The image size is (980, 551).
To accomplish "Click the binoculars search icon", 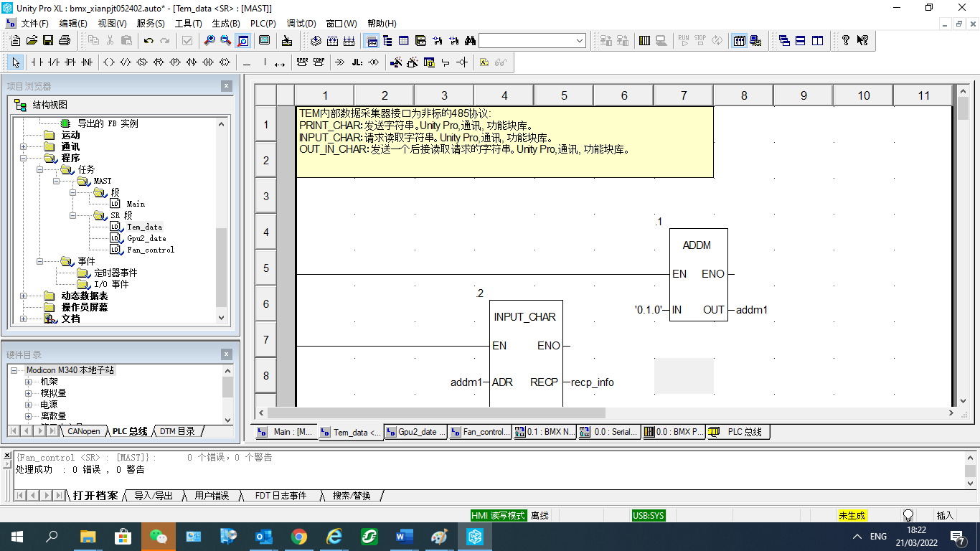I will [x=471, y=41].
